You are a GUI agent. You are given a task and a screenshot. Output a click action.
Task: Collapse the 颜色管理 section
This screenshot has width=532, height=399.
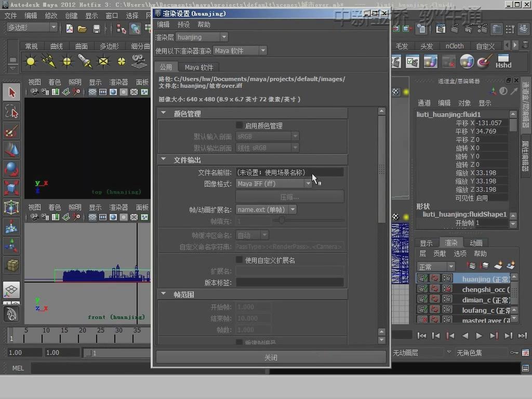coord(164,113)
